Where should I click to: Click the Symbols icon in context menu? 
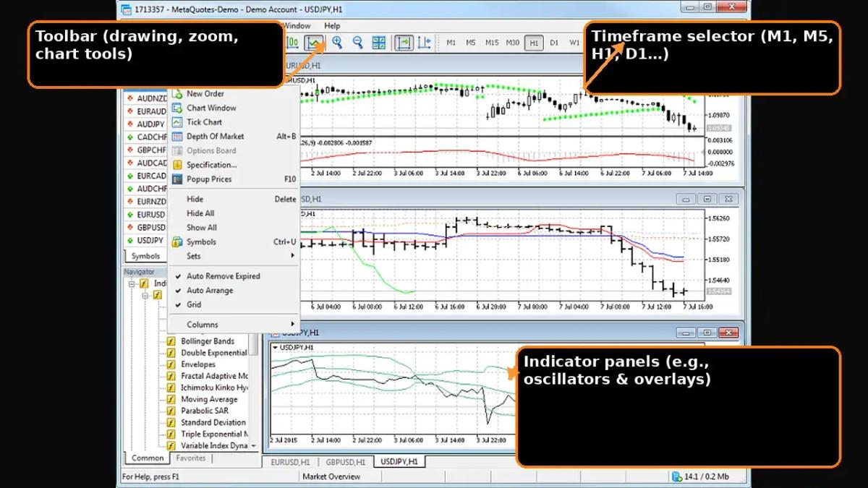177,242
